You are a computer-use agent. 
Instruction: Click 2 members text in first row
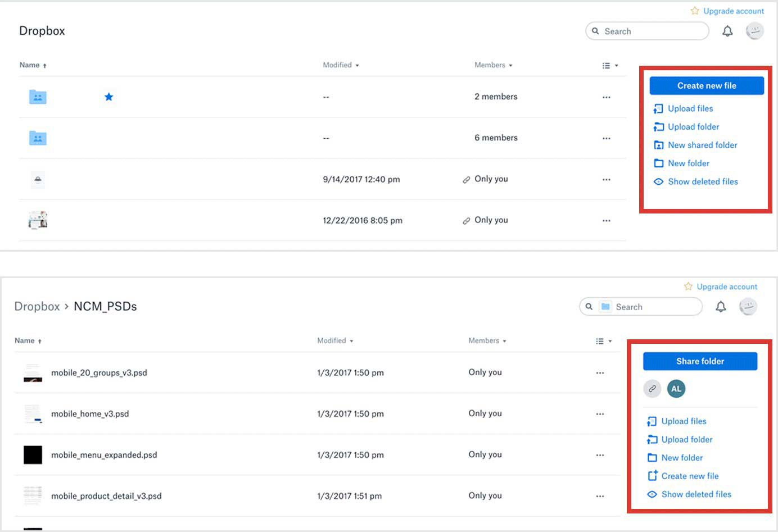pos(496,97)
